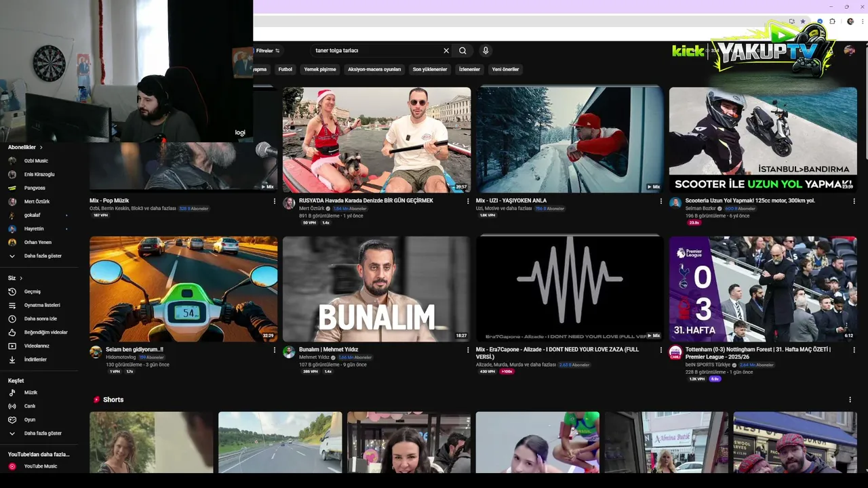Select the Son yüklenenler chip
Image resolution: width=868 pixels, height=488 pixels.
click(430, 69)
